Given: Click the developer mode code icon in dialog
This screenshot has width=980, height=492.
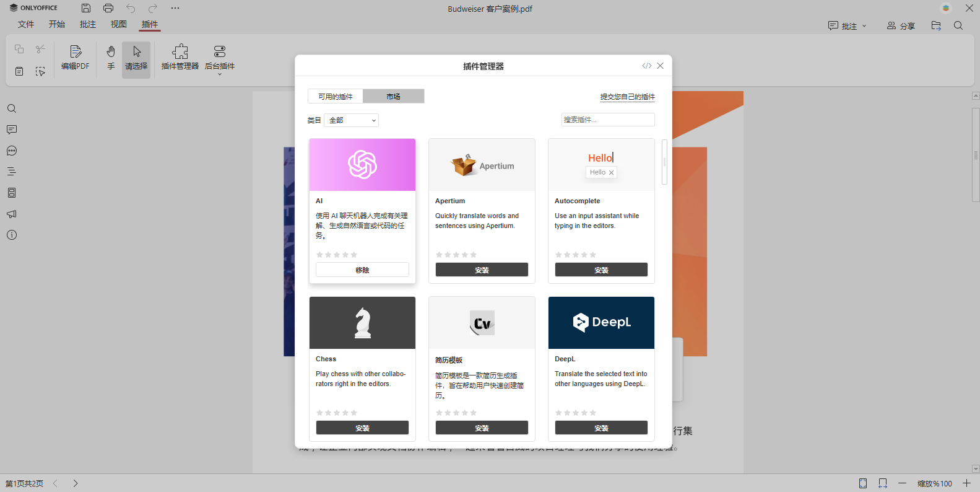Looking at the screenshot, I should point(646,66).
